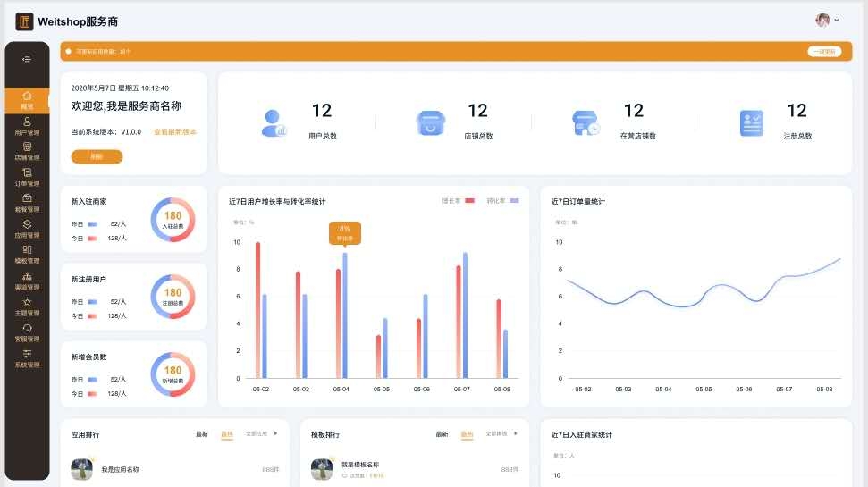868x487 pixels.
Task: Switch to 最新 tab in 模板排行
Action: [x=442, y=434]
